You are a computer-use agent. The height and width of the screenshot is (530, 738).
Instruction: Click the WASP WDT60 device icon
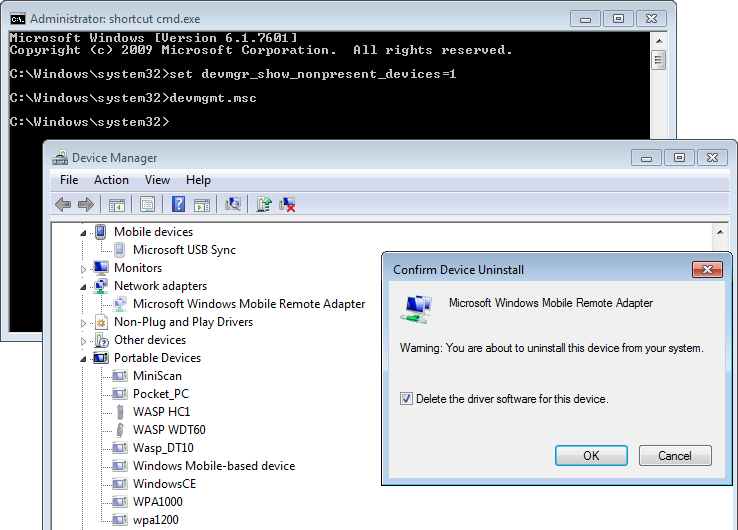120,430
